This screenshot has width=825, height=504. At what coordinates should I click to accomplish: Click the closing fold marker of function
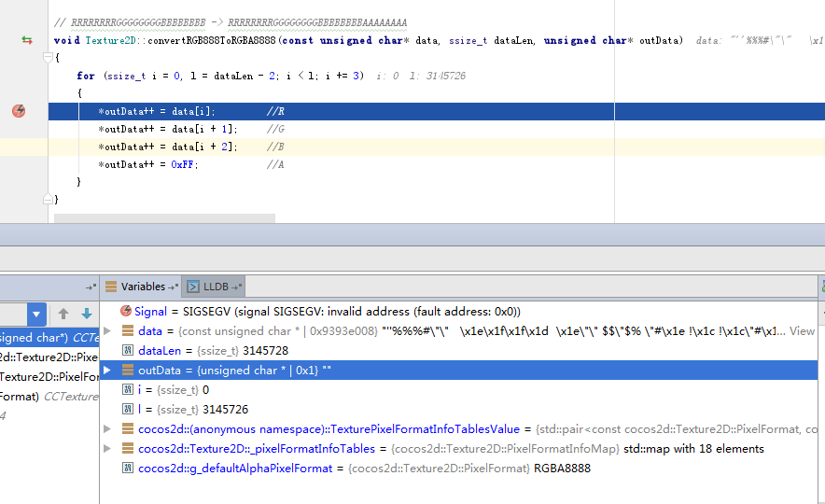48,199
